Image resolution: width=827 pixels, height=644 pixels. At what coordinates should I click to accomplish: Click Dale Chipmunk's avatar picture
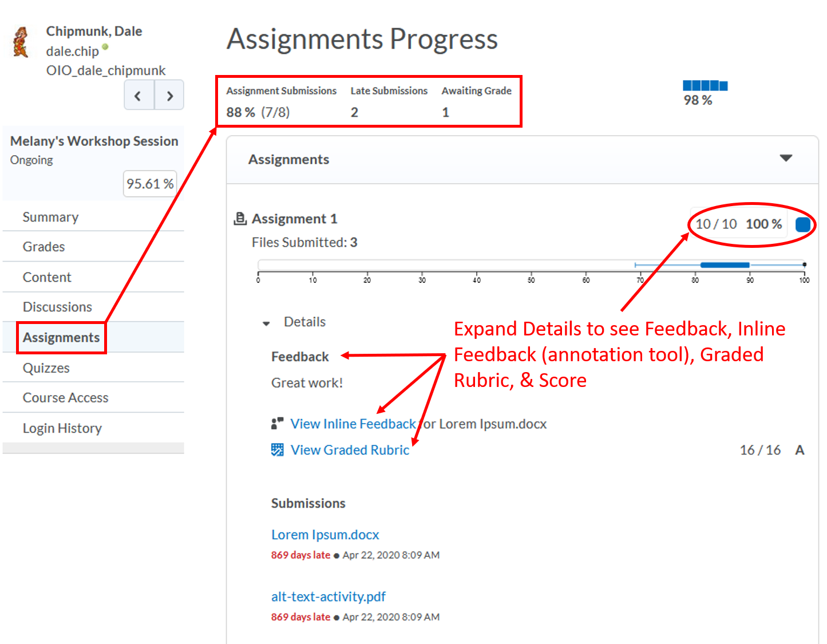[x=19, y=41]
